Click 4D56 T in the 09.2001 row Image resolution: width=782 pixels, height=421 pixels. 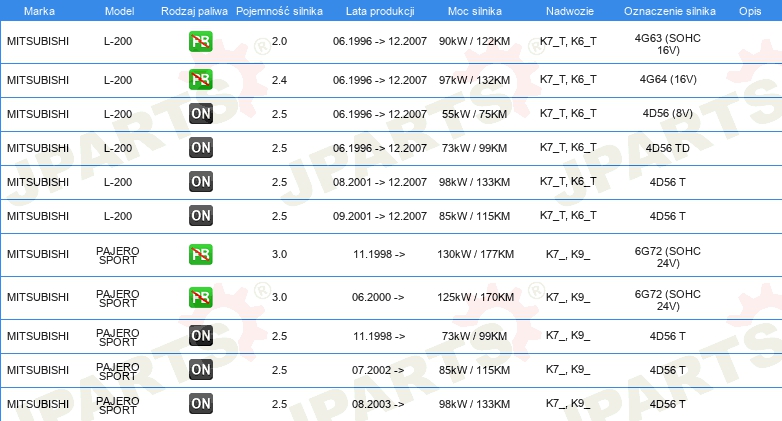pyautogui.click(x=667, y=216)
